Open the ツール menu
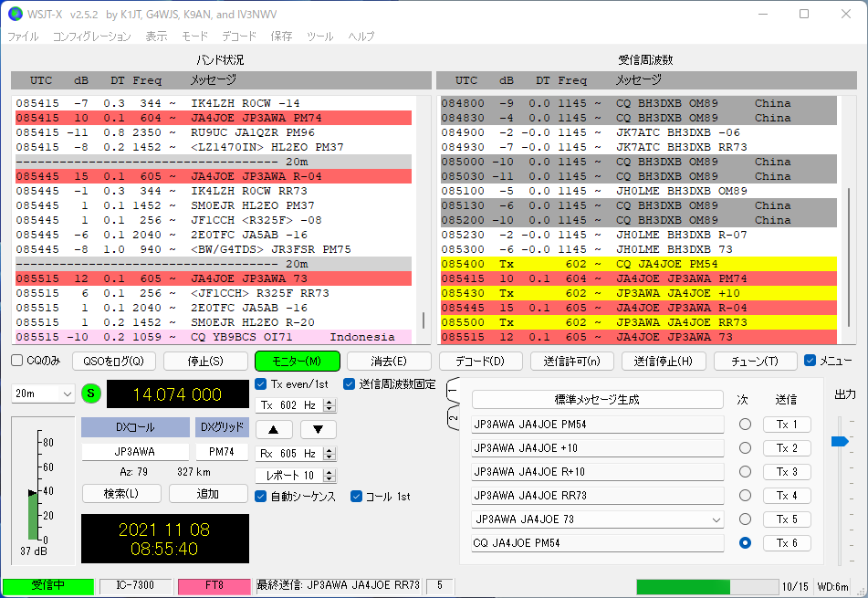 click(x=320, y=37)
